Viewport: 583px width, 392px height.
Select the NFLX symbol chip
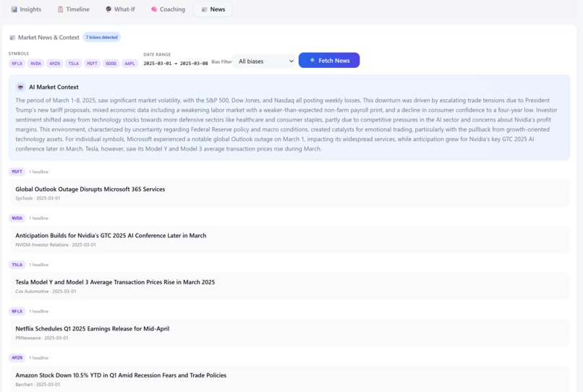pyautogui.click(x=17, y=64)
